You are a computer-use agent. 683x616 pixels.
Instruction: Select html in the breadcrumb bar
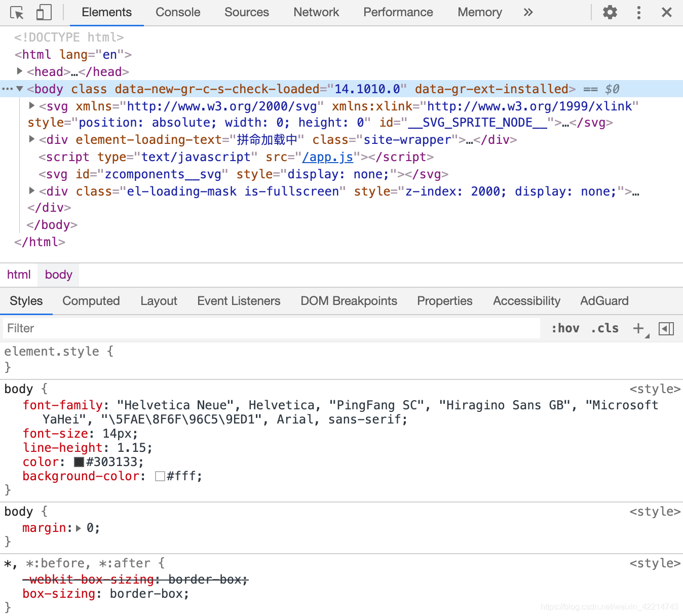pyautogui.click(x=19, y=275)
